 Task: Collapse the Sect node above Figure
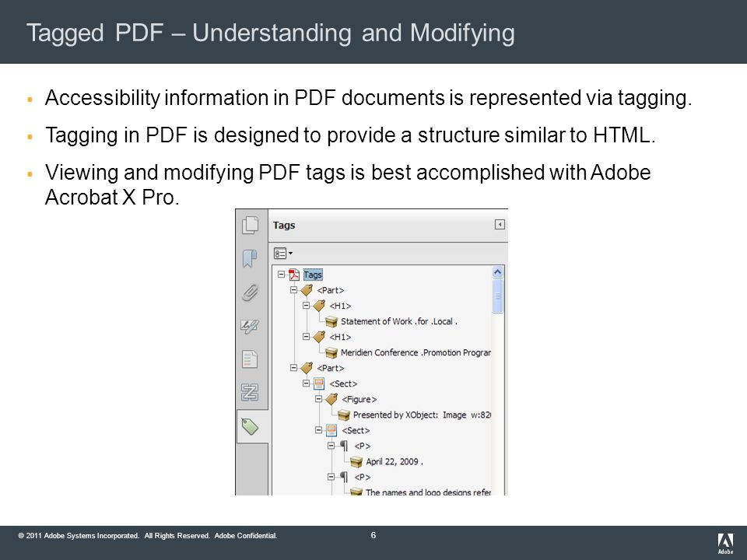point(306,383)
